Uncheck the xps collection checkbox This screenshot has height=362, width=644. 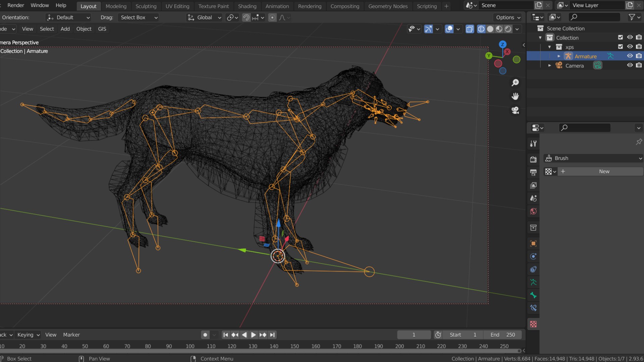tap(621, 47)
